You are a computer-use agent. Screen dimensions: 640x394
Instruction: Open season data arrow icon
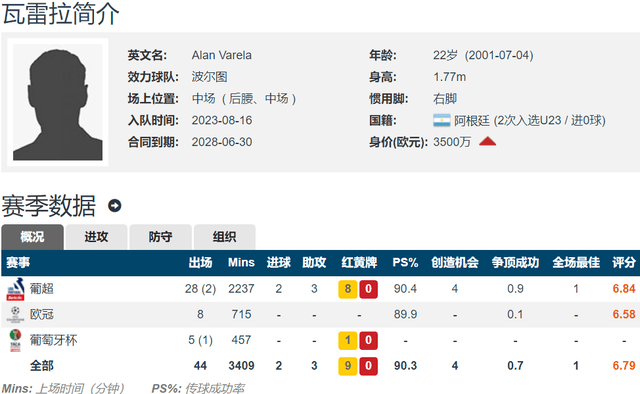tap(115, 205)
